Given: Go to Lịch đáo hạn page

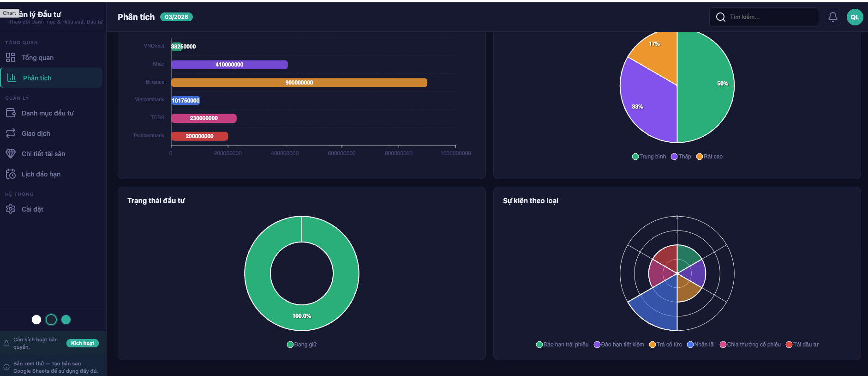Looking at the screenshot, I should [x=41, y=174].
